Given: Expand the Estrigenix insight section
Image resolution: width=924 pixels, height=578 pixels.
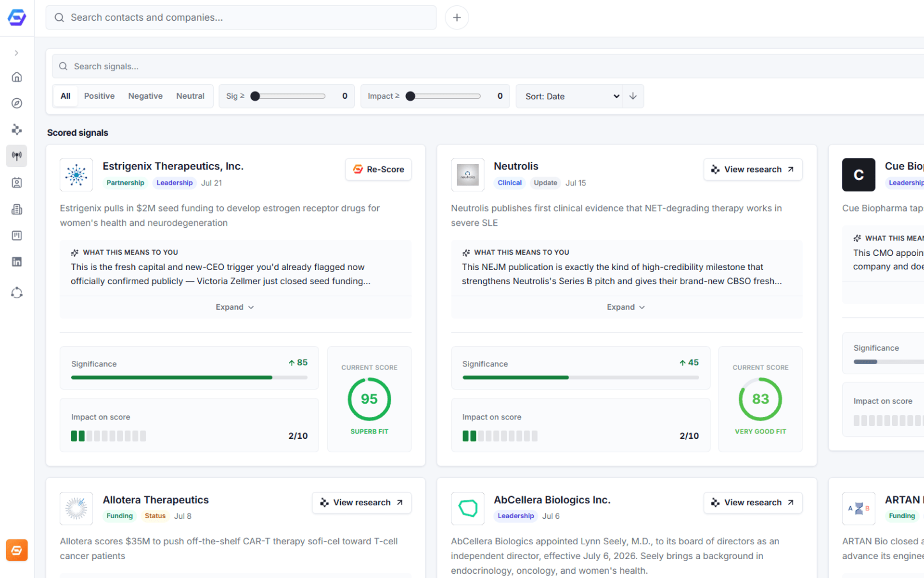Looking at the screenshot, I should click(x=235, y=307).
